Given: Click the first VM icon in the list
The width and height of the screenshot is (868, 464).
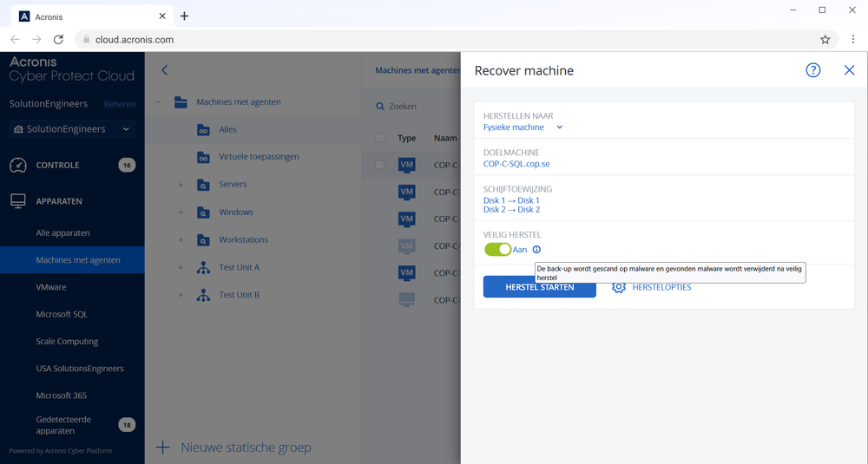Looking at the screenshot, I should click(407, 165).
